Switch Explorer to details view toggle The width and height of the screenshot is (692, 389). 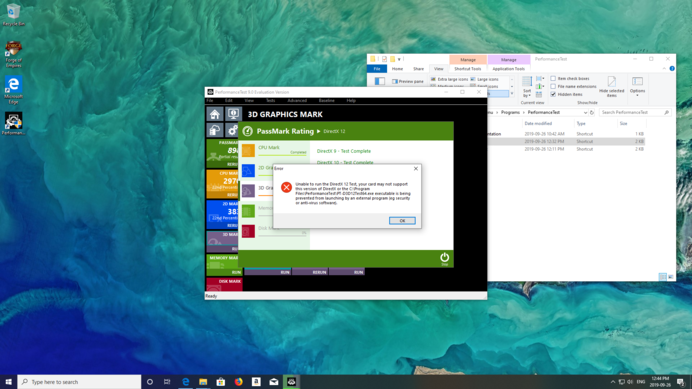tap(662, 277)
